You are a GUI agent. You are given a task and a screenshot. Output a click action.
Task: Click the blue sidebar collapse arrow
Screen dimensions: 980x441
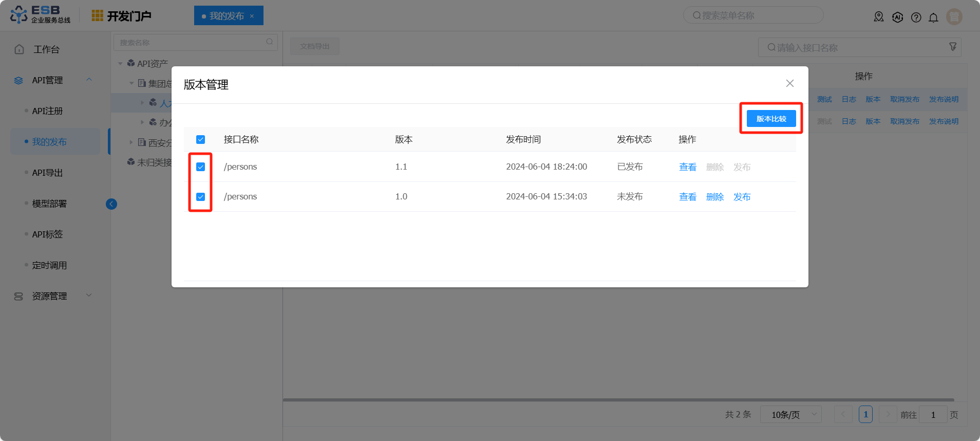click(111, 204)
